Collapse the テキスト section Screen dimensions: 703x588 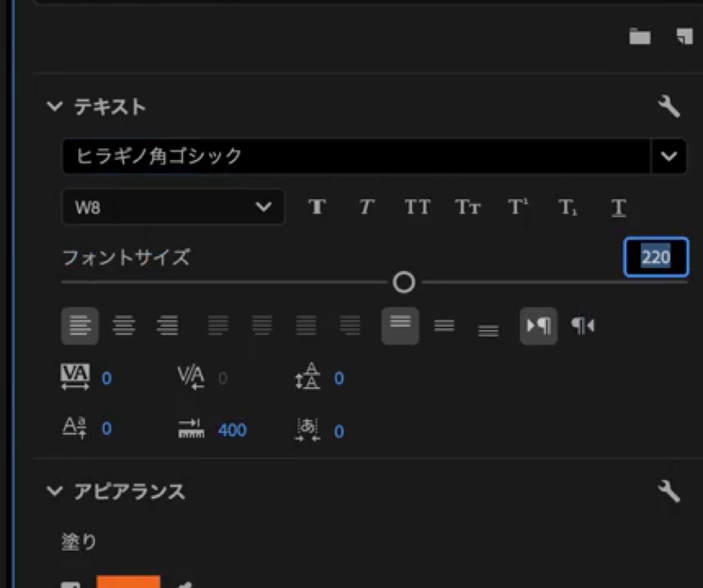point(54,107)
